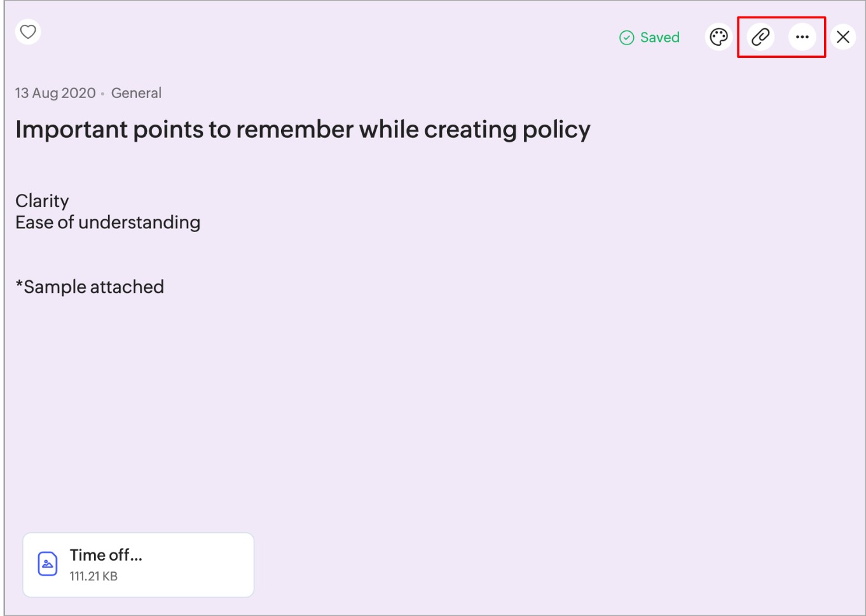Click the word 'Important' in the note title
Screen dimensions: 866x616
(x=72, y=130)
